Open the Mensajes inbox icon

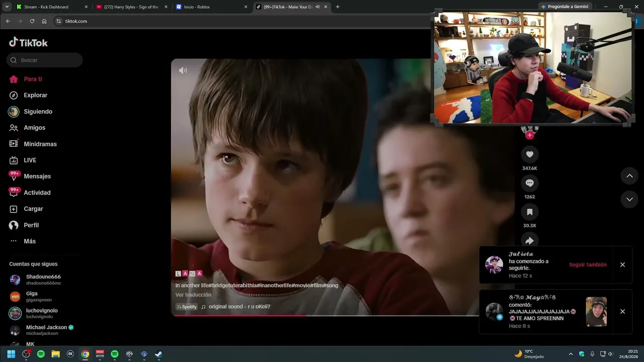point(14,176)
